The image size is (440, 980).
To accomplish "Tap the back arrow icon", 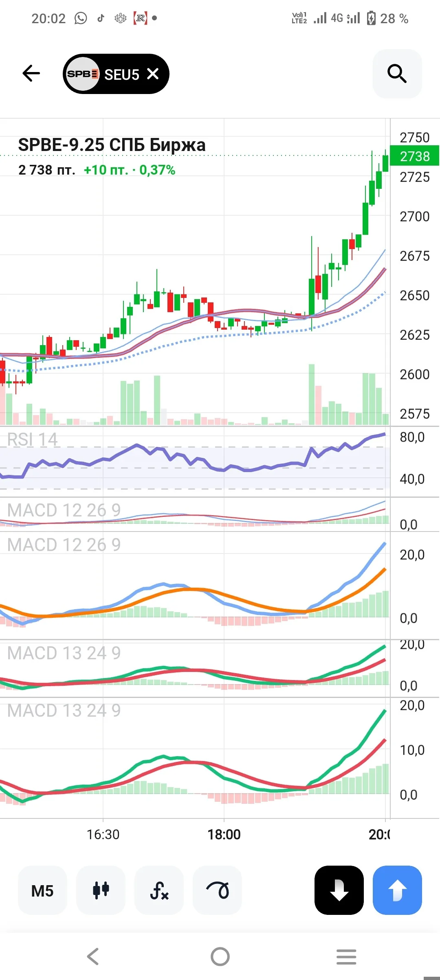I will tap(31, 74).
